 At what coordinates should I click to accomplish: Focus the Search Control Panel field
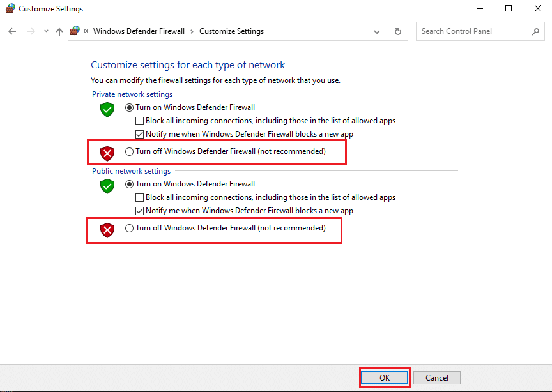473,31
